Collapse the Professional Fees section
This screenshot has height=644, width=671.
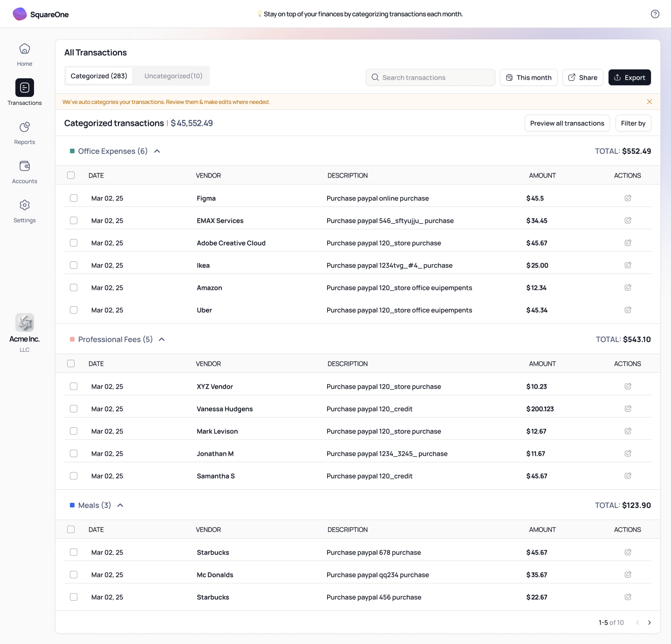[162, 339]
